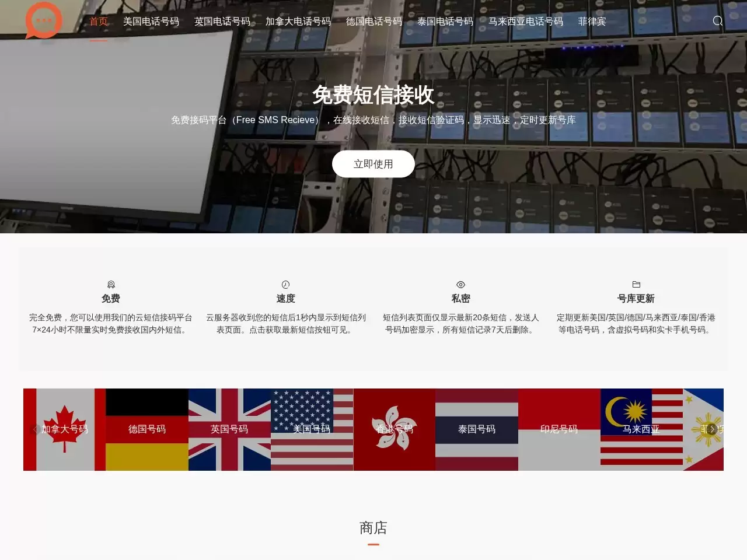This screenshot has height=560, width=747.
Task: Click the clock icon above 速度
Action: [285, 285]
